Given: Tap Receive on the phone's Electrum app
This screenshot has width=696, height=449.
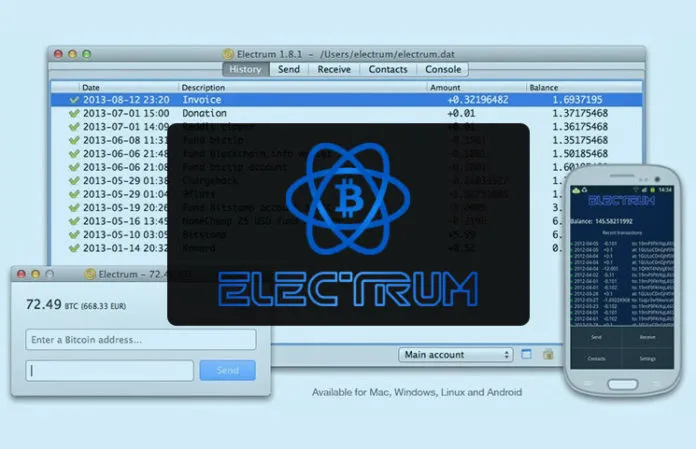Looking at the screenshot, I should pos(648,337).
